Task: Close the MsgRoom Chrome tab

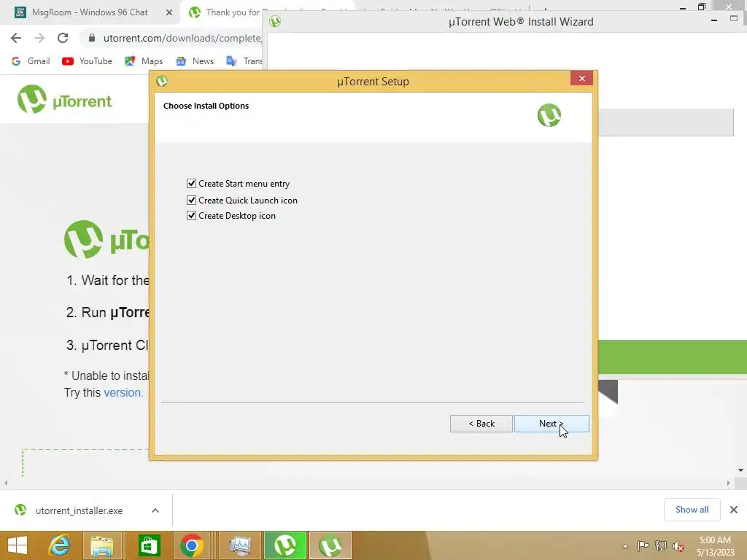Action: coord(169,12)
